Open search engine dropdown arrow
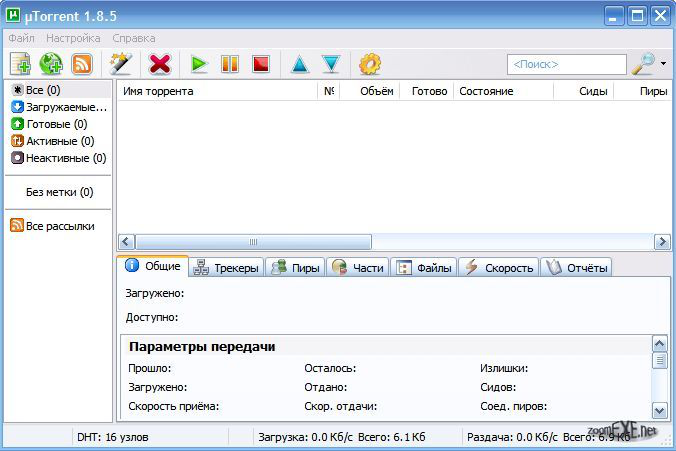The image size is (676, 451). 663,64
